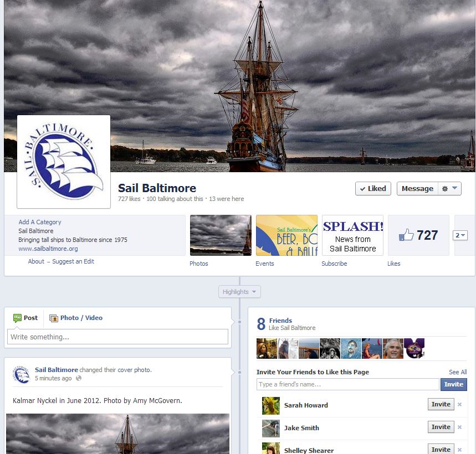The width and height of the screenshot is (476, 454).
Task: Invite Jake Smith to like the page
Action: (441, 427)
